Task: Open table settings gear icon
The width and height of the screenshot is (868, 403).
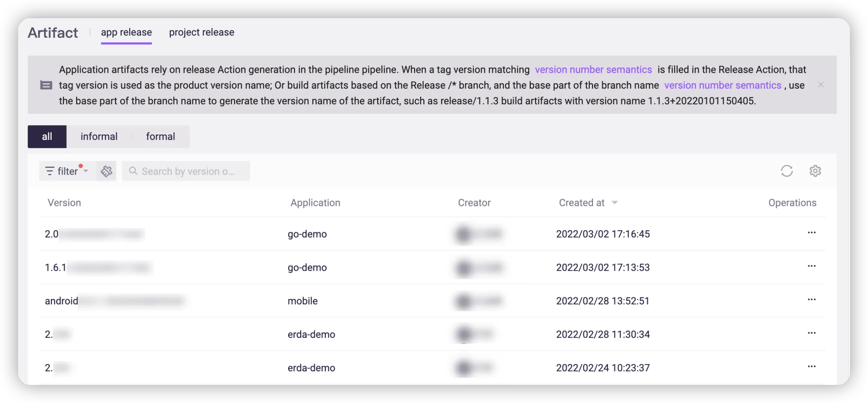Action: tap(815, 171)
